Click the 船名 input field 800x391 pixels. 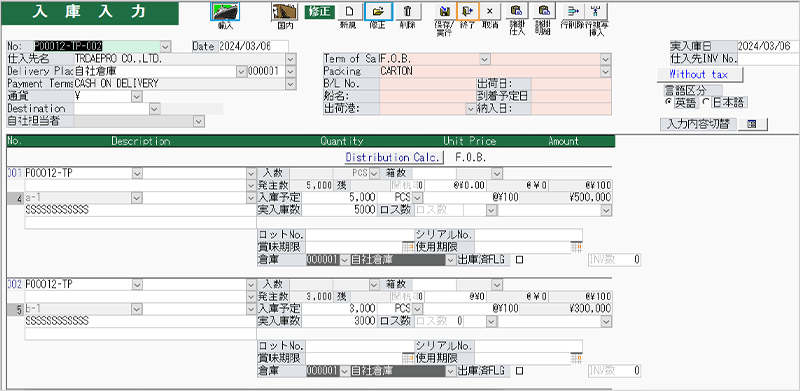point(427,96)
